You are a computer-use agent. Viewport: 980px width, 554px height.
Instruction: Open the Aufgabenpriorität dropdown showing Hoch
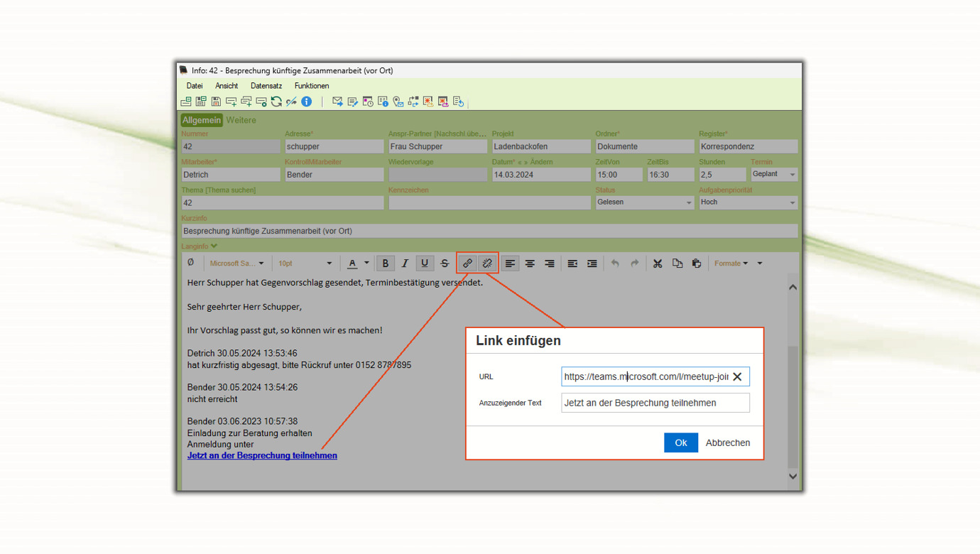(748, 202)
